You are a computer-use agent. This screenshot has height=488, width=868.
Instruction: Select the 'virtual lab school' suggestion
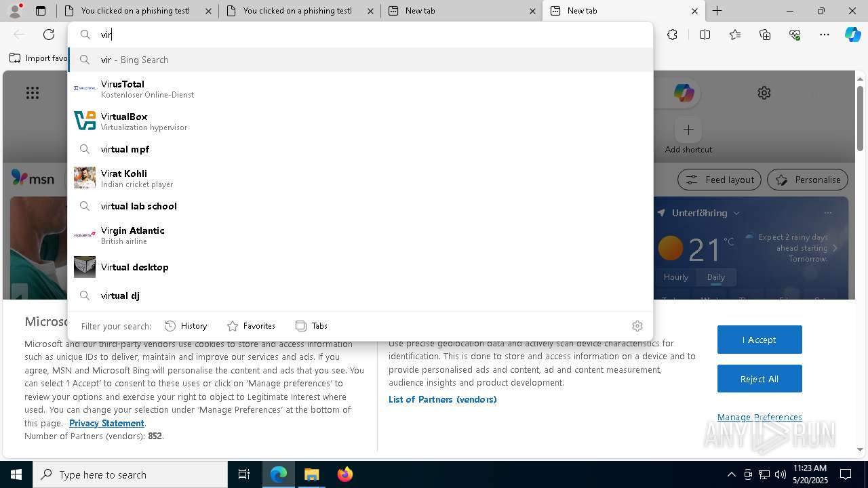361,206
